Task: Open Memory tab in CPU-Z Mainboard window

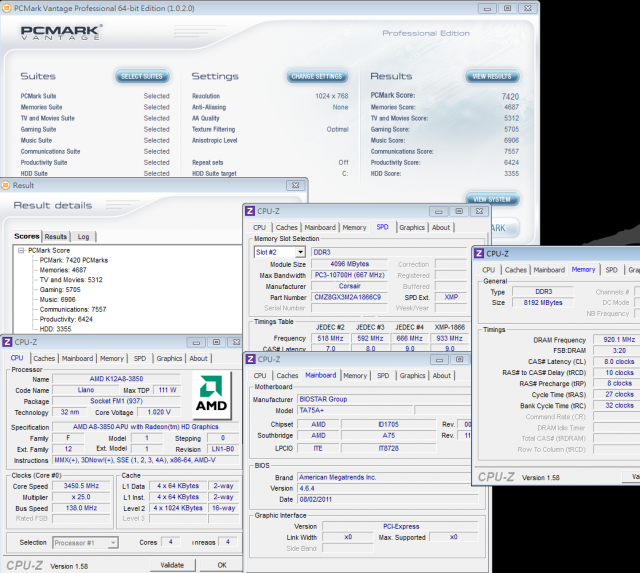Action: pos(355,375)
